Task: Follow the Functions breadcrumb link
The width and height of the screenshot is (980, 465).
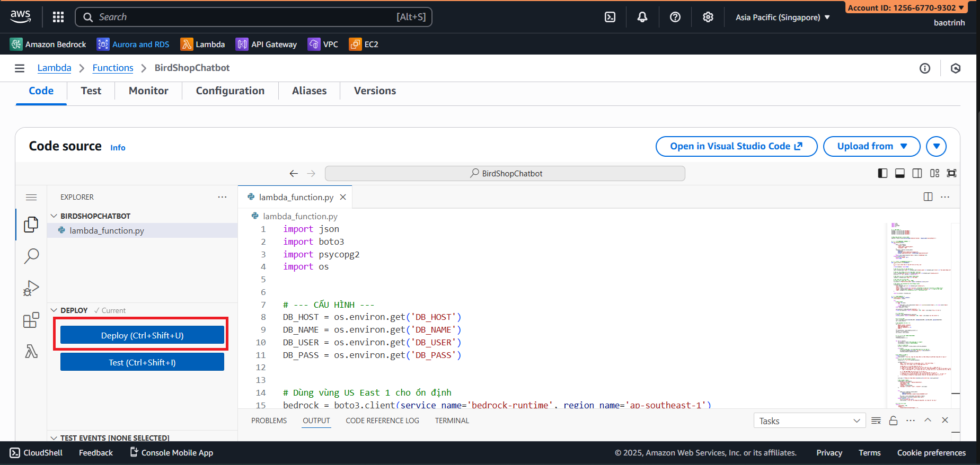Action: coord(113,68)
